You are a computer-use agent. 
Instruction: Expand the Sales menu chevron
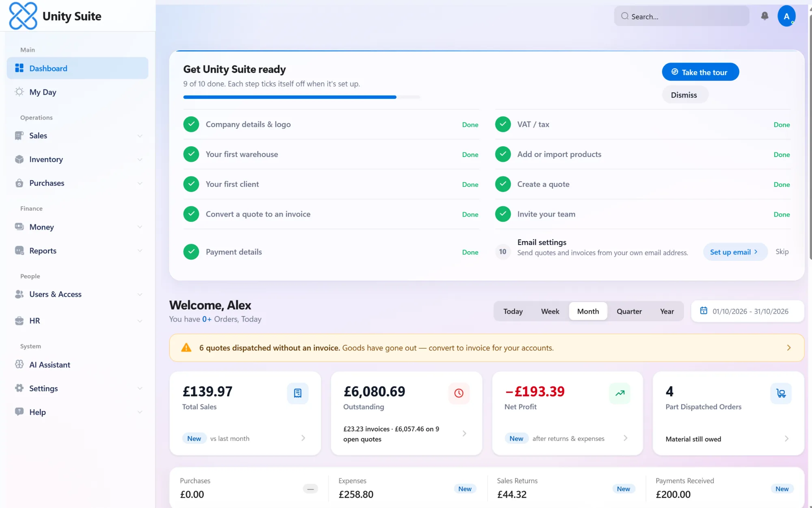[140, 136]
